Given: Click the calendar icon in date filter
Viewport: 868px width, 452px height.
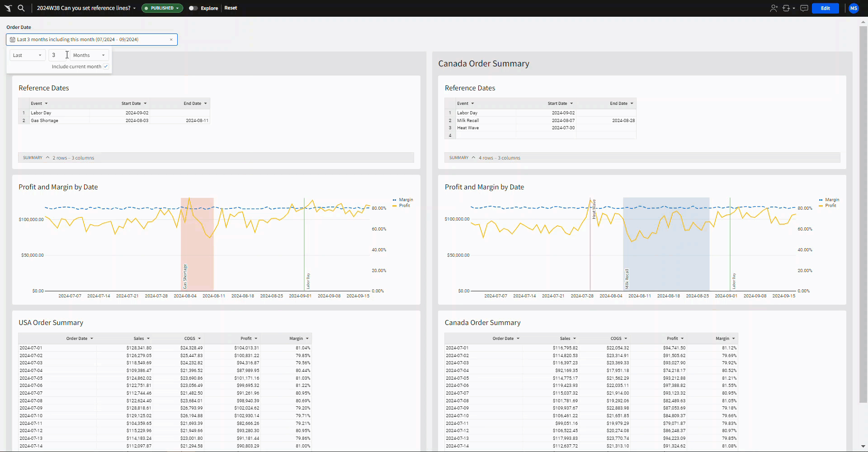Looking at the screenshot, I should point(13,40).
